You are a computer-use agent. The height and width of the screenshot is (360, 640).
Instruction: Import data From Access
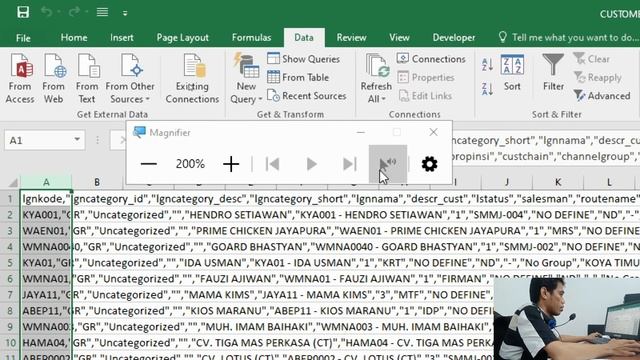pos(20,78)
